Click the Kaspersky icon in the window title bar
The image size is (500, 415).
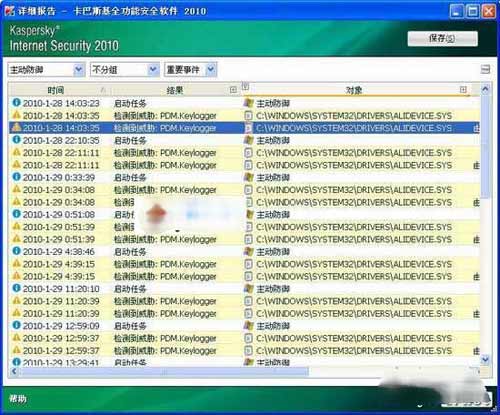(x=9, y=11)
